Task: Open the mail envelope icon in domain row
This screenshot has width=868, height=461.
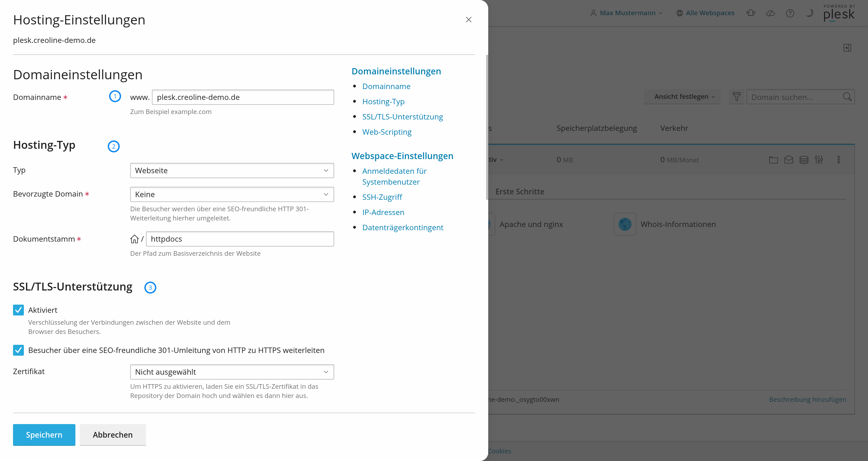Action: pos(789,160)
